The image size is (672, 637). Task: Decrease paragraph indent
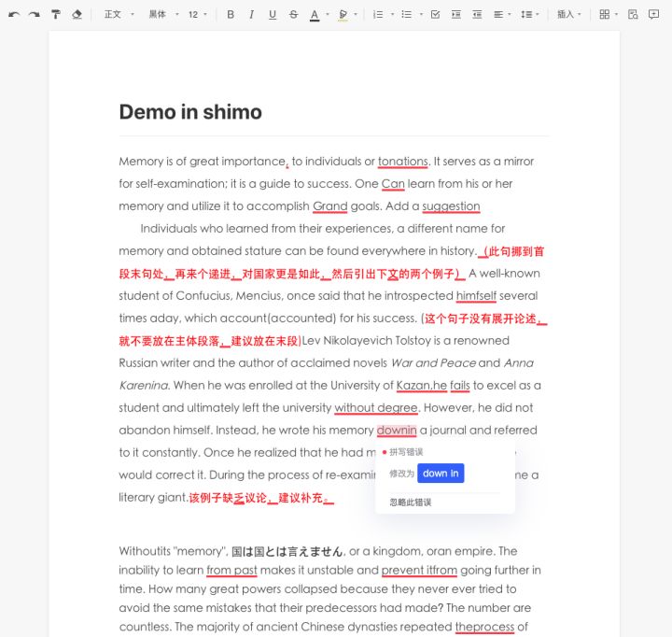click(477, 15)
